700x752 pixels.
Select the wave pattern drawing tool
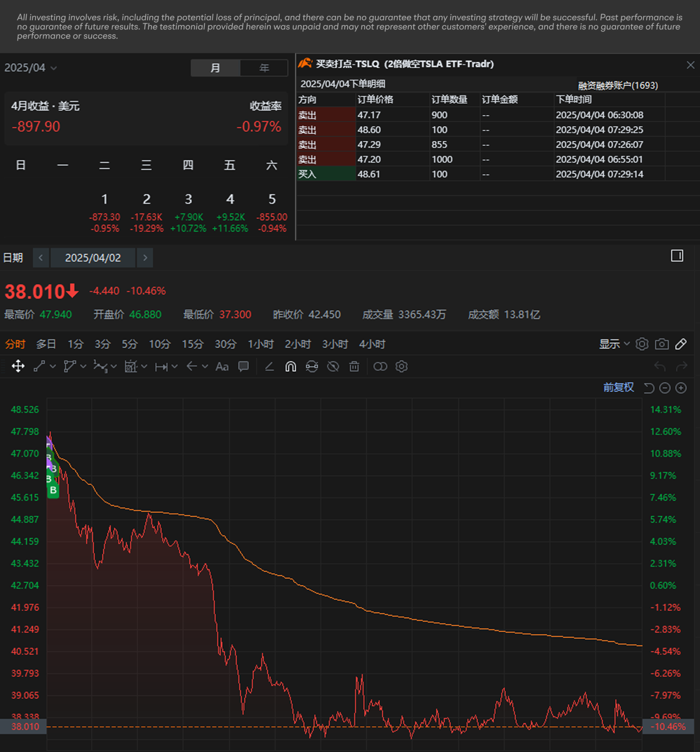(100, 366)
